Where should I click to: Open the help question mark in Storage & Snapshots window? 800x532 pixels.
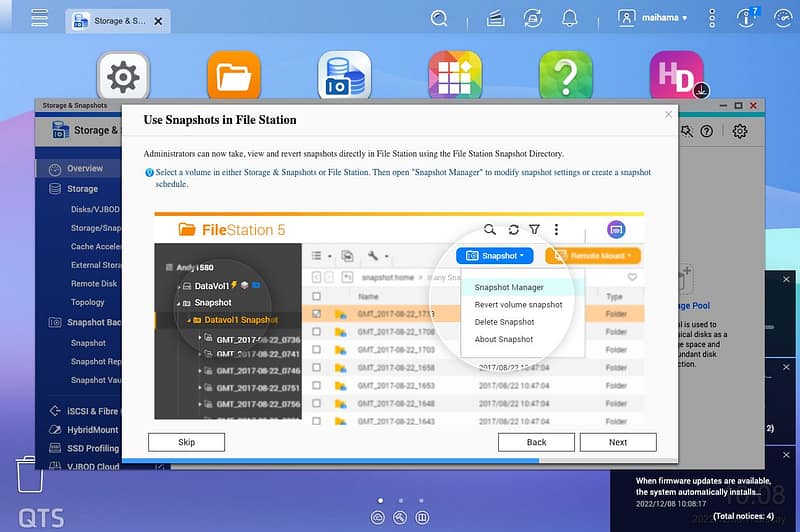tap(706, 131)
